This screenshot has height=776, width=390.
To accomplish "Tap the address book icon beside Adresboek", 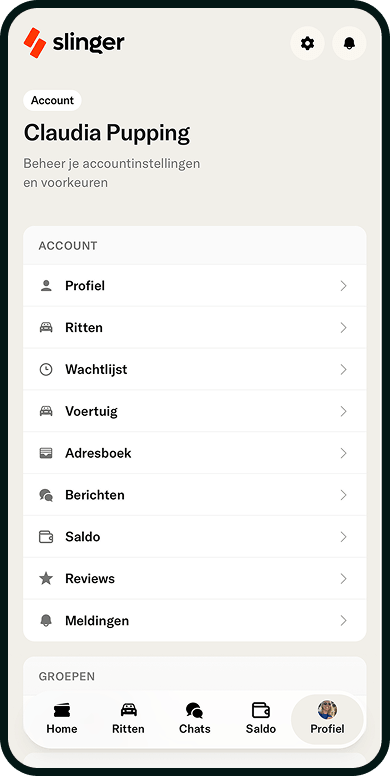I will pos(46,453).
